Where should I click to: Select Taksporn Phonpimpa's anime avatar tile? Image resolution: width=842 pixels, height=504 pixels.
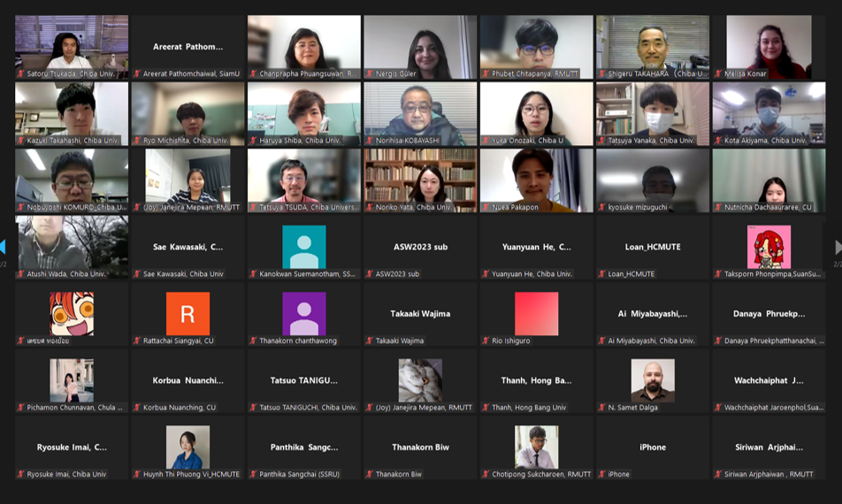pos(769,247)
